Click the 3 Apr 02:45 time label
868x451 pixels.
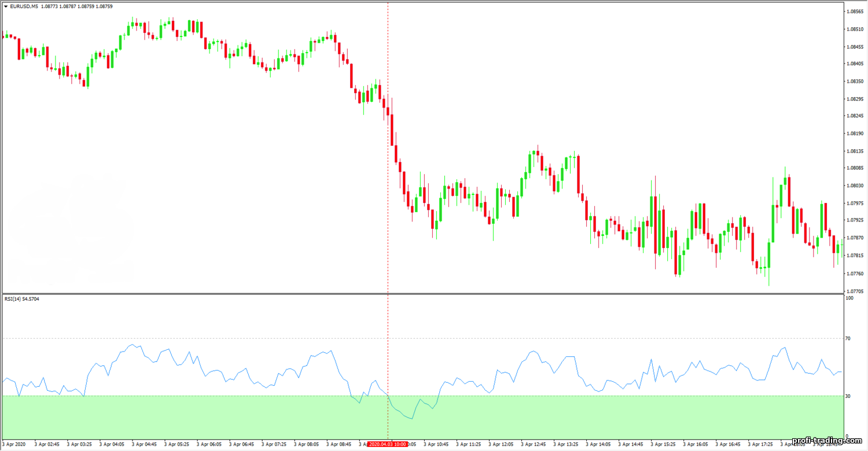click(46, 445)
